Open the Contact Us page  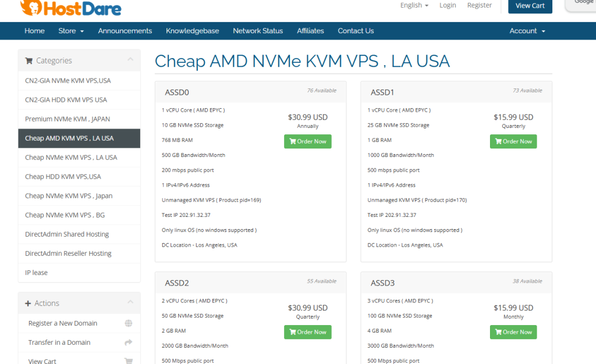pos(356,31)
